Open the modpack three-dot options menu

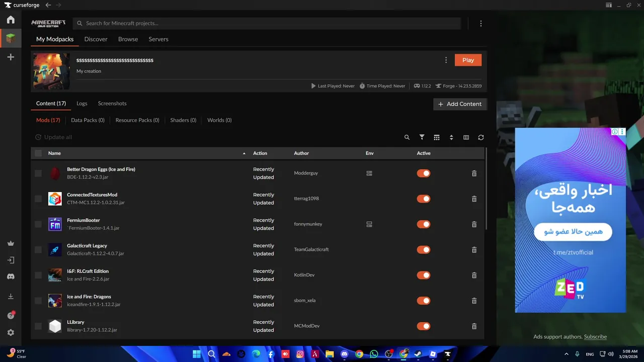point(446,60)
